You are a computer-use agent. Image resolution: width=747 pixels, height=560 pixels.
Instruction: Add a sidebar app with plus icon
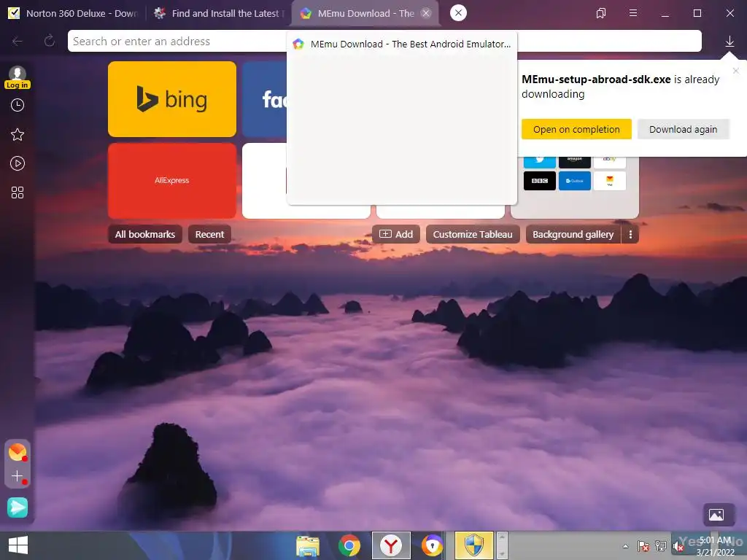pyautogui.click(x=18, y=475)
